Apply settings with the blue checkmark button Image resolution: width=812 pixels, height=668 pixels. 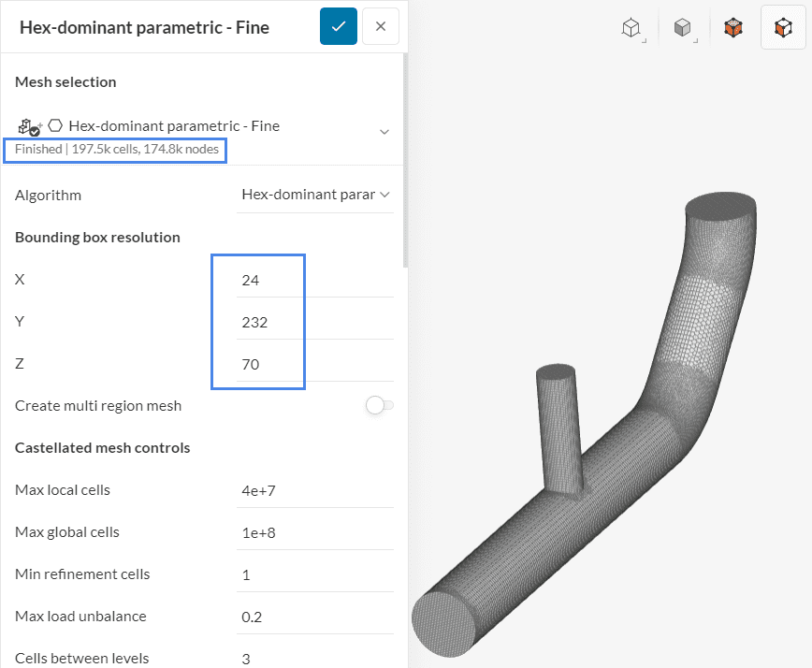click(338, 27)
